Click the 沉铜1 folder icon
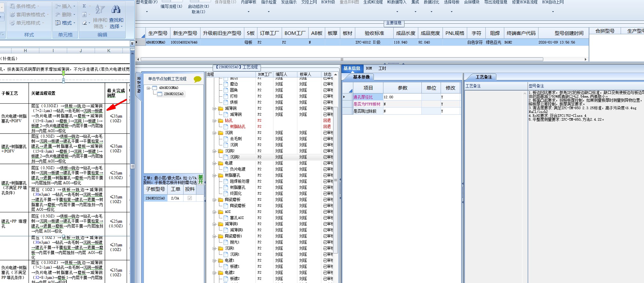The width and height of the screenshot is (644, 283). point(221,248)
